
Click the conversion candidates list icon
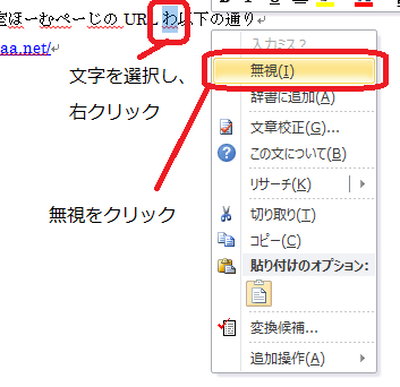tap(227, 327)
